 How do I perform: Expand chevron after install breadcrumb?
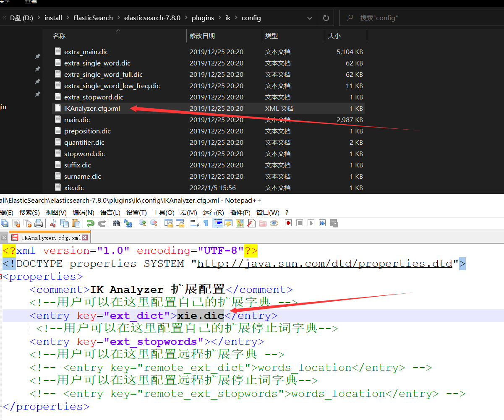pyautogui.click(x=68, y=18)
